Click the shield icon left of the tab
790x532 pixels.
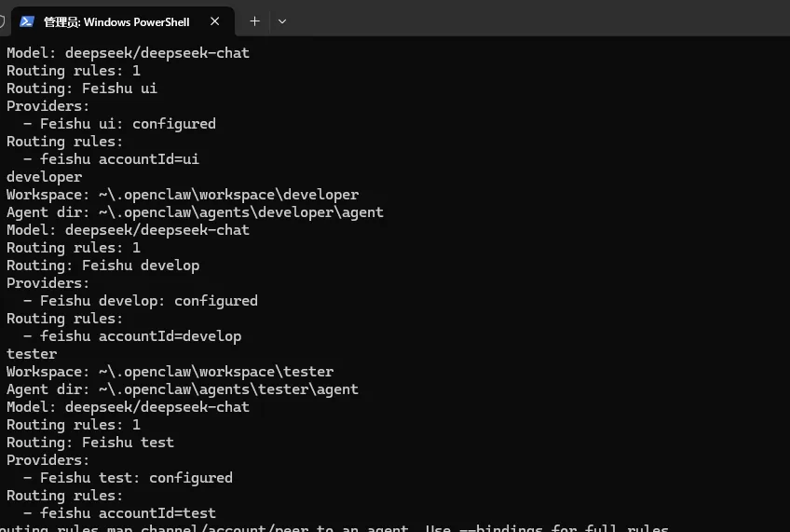click(x=3, y=21)
